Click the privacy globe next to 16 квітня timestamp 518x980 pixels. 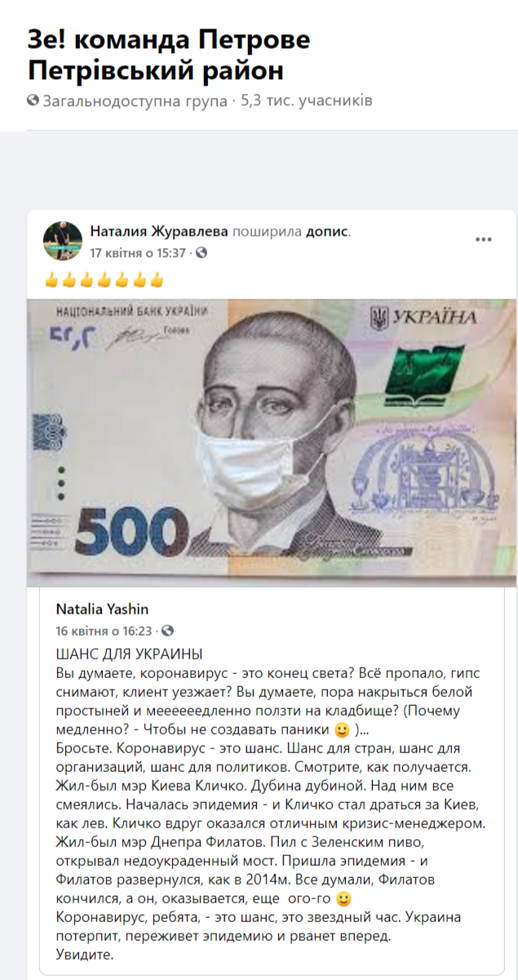coord(167,631)
